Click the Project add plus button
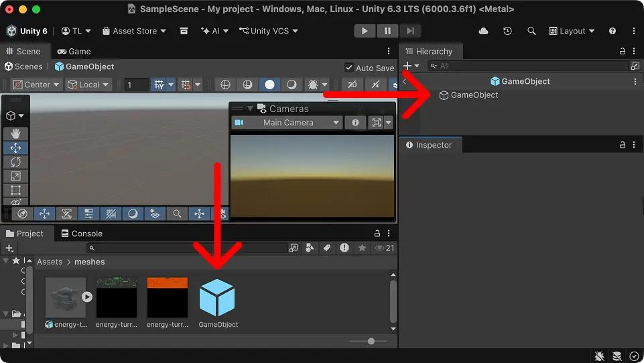Screen dimensions: 644x363 (x=9, y=248)
